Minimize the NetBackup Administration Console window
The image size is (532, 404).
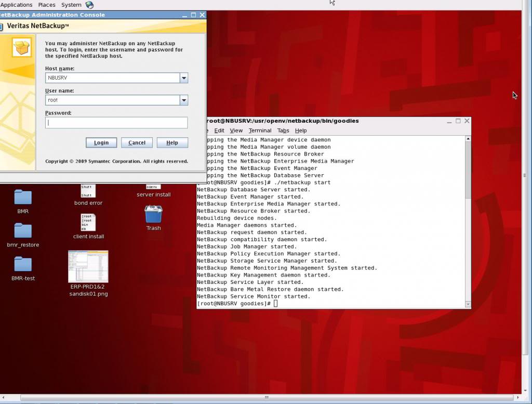tap(184, 15)
